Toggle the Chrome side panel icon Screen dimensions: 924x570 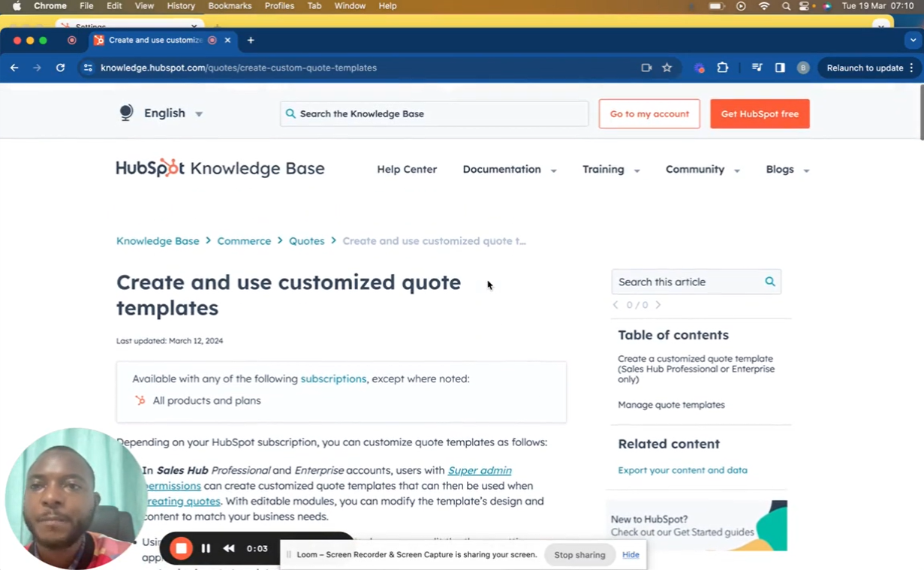[x=780, y=68]
